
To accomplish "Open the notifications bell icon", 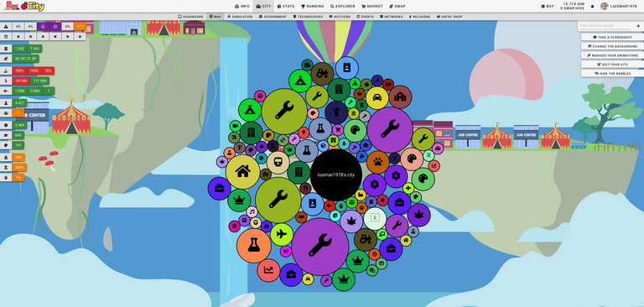I will [x=592, y=6].
